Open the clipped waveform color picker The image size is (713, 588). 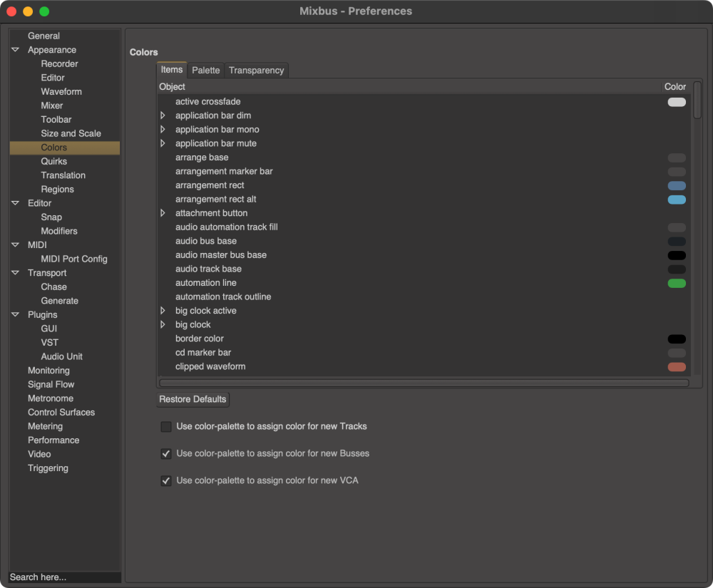(x=676, y=366)
